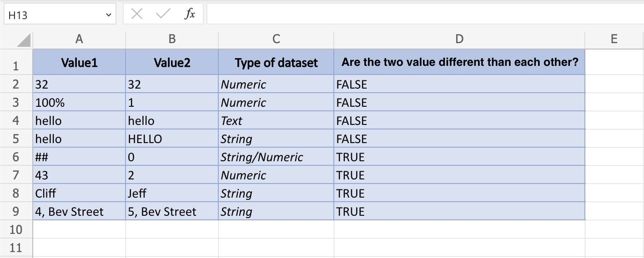Image resolution: width=644 pixels, height=258 pixels.
Task: Open the Insert Function fx dialog
Action: click(x=190, y=15)
